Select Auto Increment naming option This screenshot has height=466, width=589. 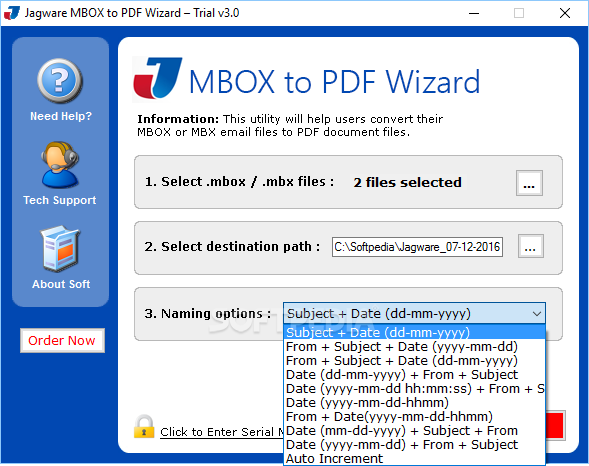pos(414,458)
